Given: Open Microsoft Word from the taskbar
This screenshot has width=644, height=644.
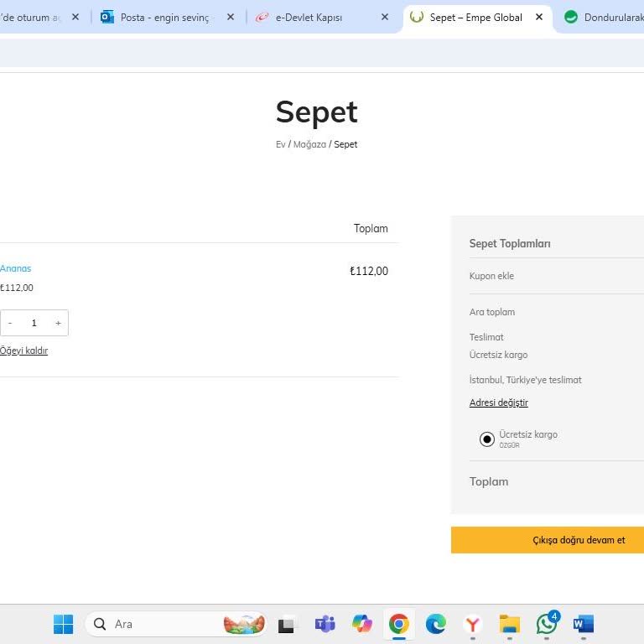Looking at the screenshot, I should (584, 624).
